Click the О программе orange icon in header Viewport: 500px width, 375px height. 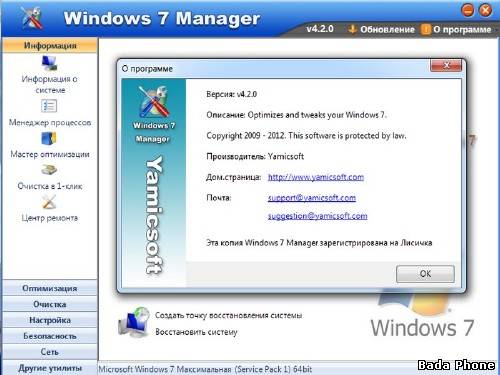pos(426,29)
